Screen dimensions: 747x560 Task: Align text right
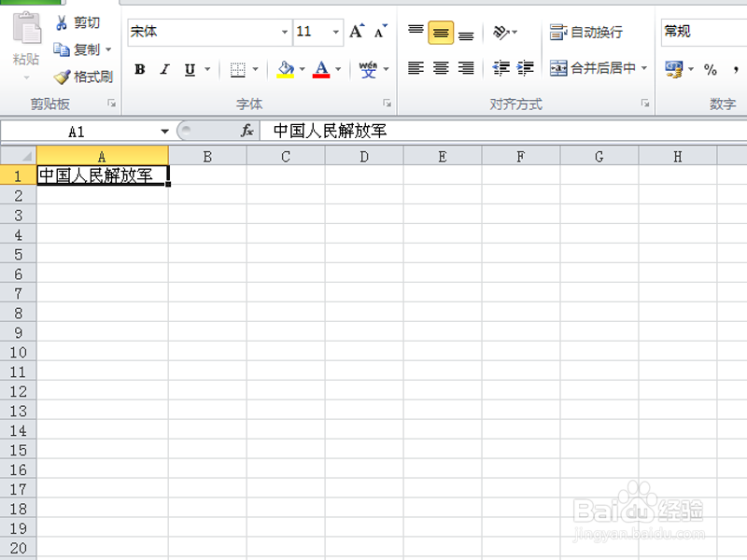[466, 68]
